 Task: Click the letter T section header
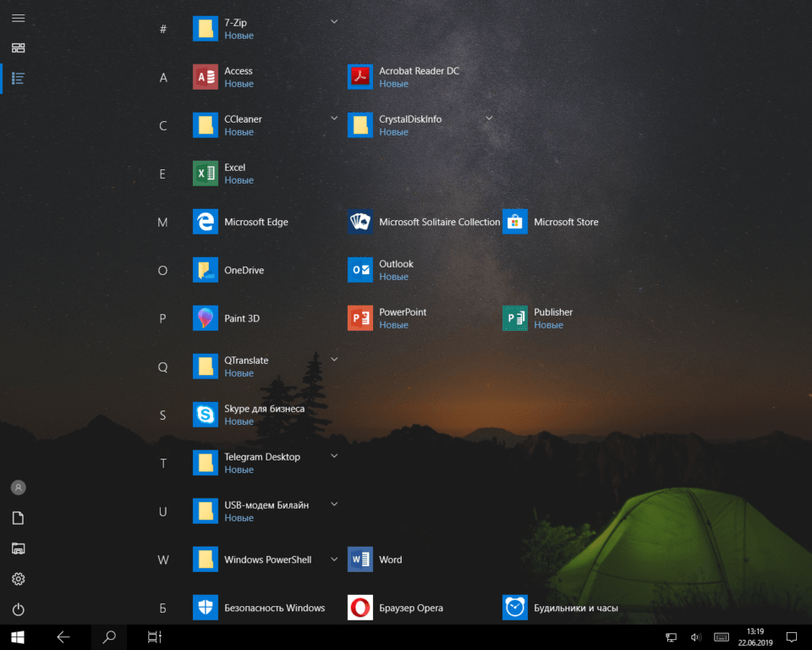tap(163, 464)
